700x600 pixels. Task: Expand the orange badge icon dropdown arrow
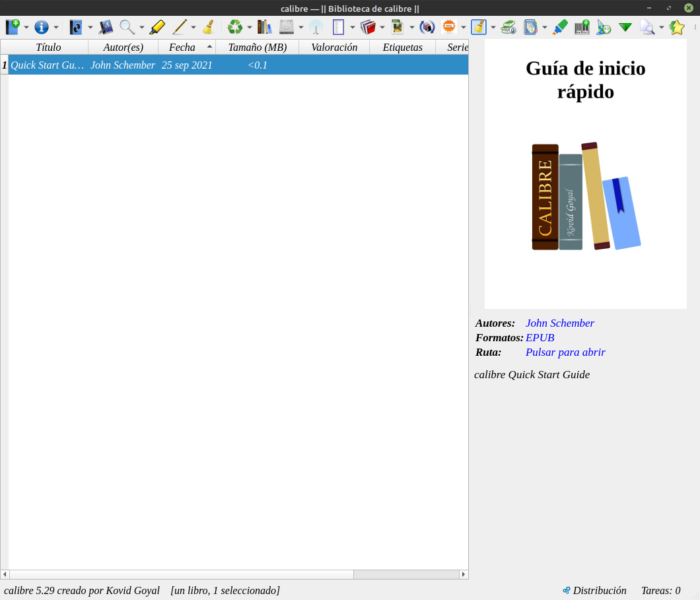[464, 28]
